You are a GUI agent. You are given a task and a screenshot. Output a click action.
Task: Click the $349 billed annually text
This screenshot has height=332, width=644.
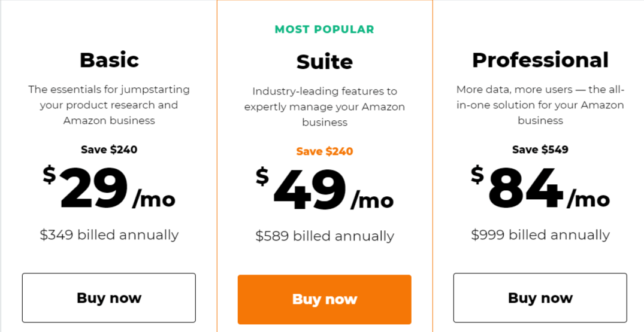click(x=109, y=234)
